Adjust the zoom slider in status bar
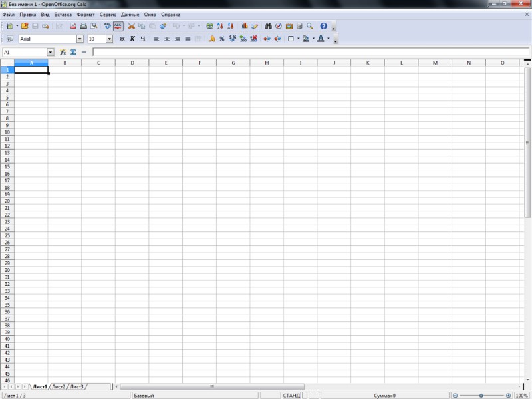Screen dimensions: 532x399 point(481,396)
